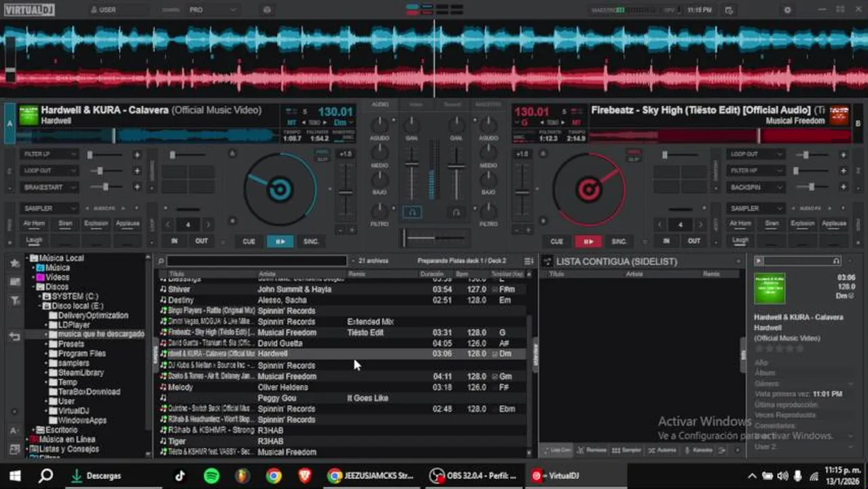This screenshot has height=489, width=868.
Task: Toggle VINYL mode on deck A
Action: 323,152
